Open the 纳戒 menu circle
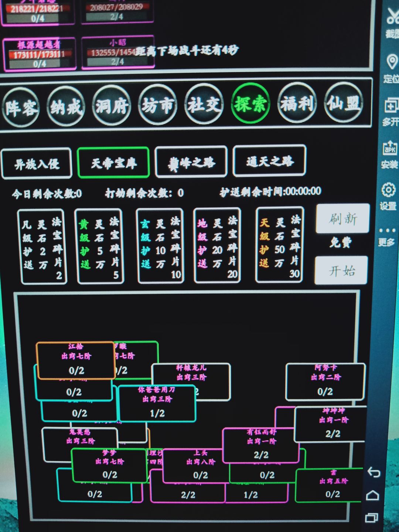 [66, 107]
